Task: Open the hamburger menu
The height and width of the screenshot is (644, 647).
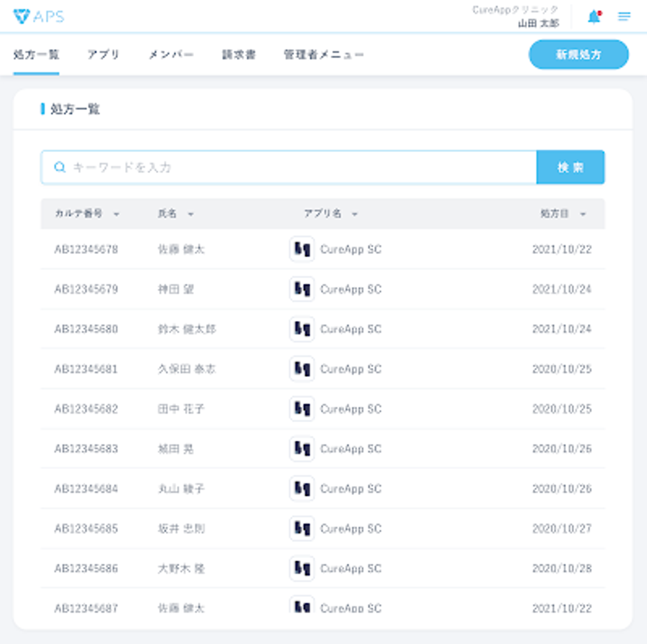Action: point(624,17)
